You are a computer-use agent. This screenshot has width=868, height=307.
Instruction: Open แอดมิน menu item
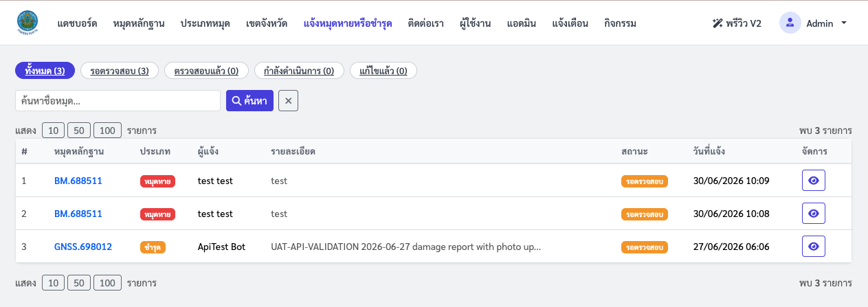(522, 23)
